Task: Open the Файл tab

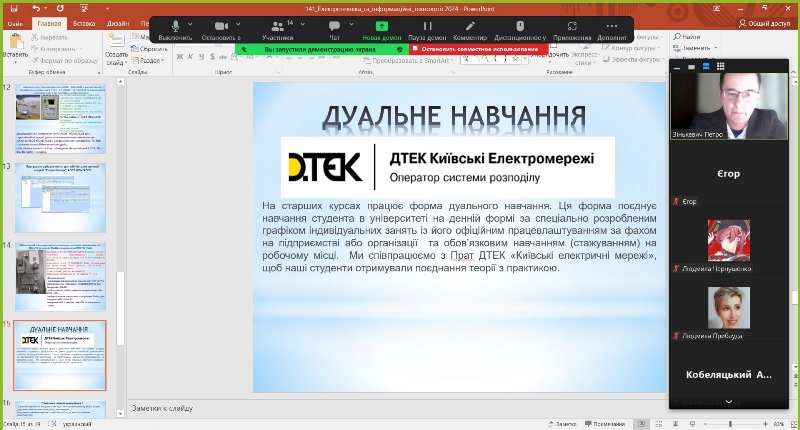Action: 15,23
